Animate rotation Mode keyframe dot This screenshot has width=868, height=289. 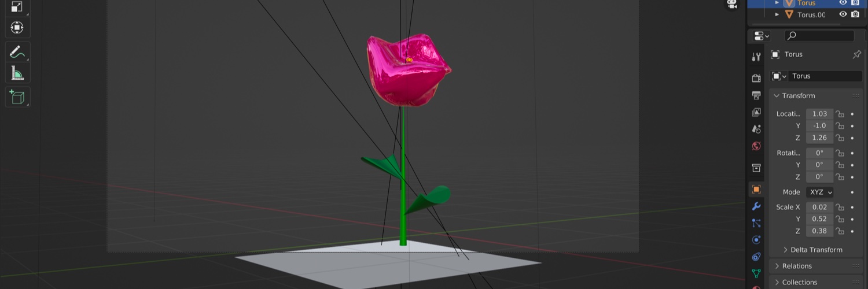tap(852, 192)
